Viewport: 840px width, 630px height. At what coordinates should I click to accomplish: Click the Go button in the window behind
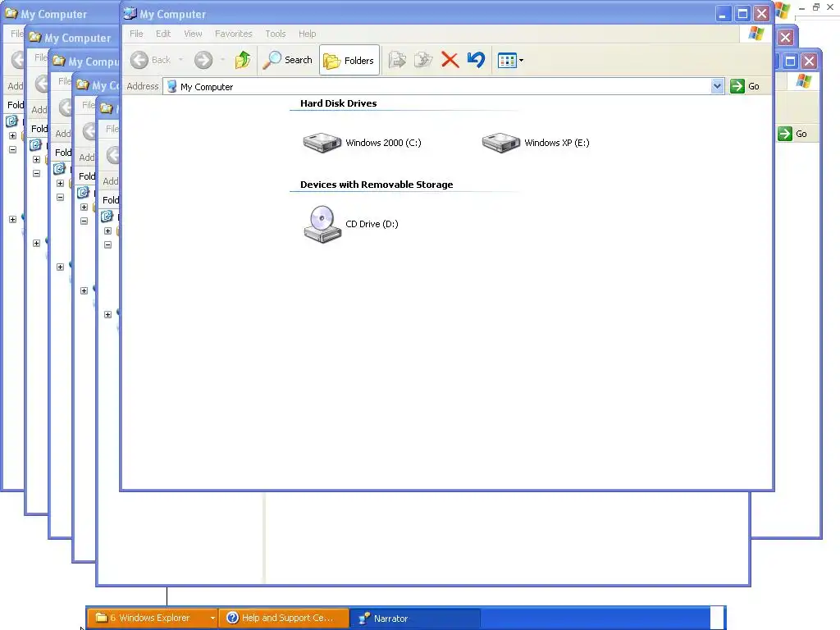click(793, 134)
